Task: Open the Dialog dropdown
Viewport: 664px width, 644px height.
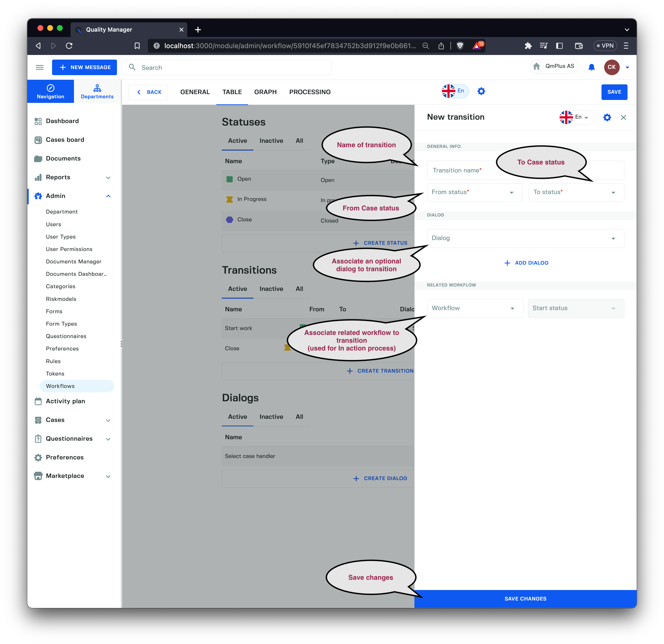Action: pyautogui.click(x=525, y=239)
